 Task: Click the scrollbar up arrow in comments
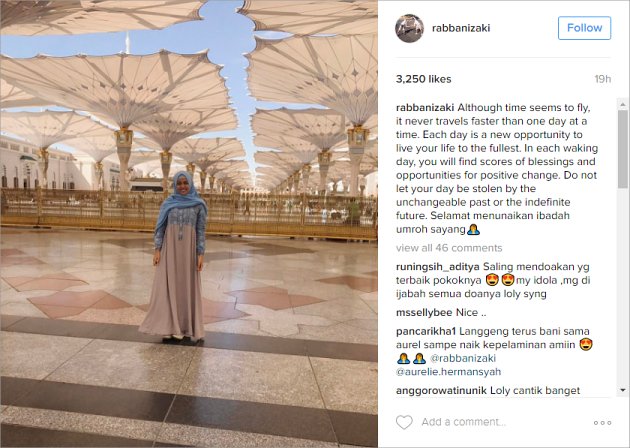[x=623, y=104]
